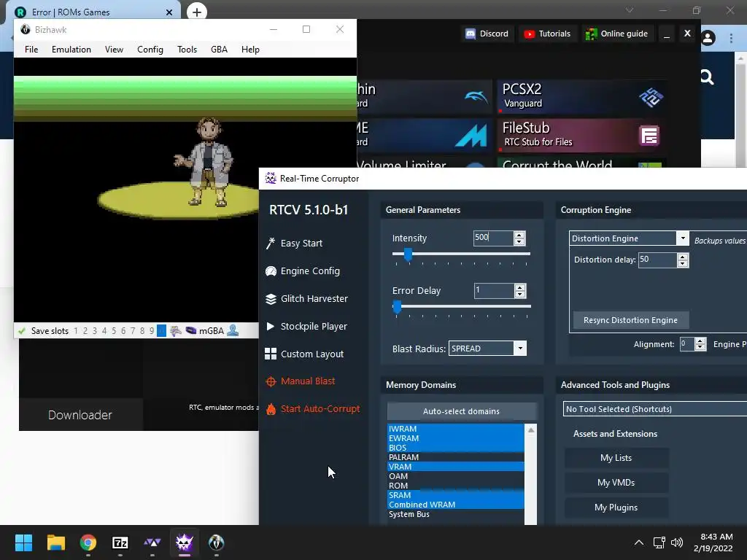Increase Error Delay with up stepper
This screenshot has height=560, width=747.
click(x=519, y=287)
